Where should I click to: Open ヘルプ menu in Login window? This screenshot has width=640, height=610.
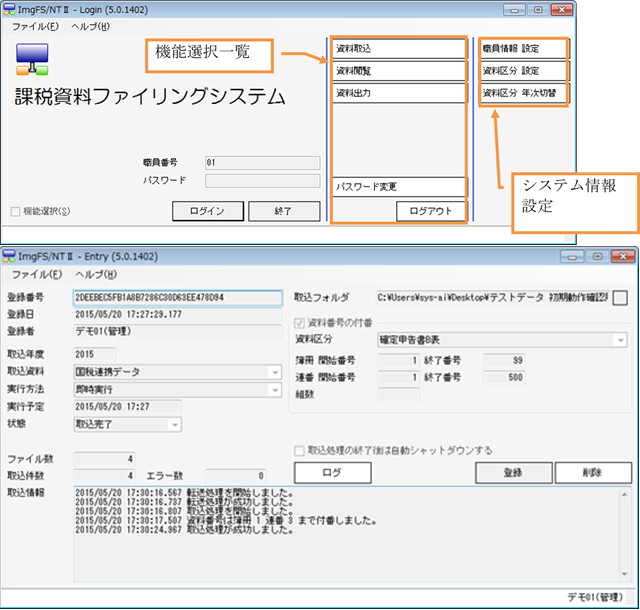(x=90, y=27)
